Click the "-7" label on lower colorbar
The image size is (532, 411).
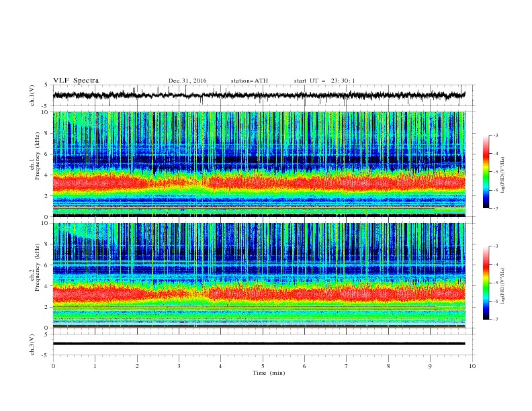495,319
